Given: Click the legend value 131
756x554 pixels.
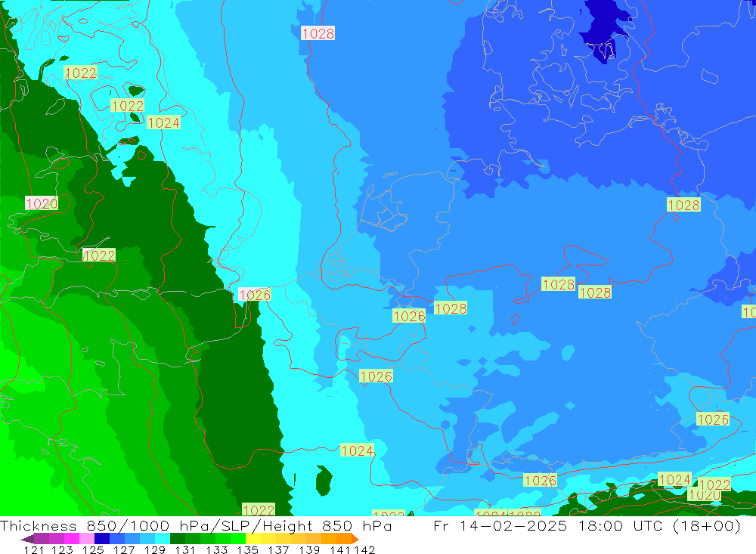Looking at the screenshot, I should coord(185,549).
